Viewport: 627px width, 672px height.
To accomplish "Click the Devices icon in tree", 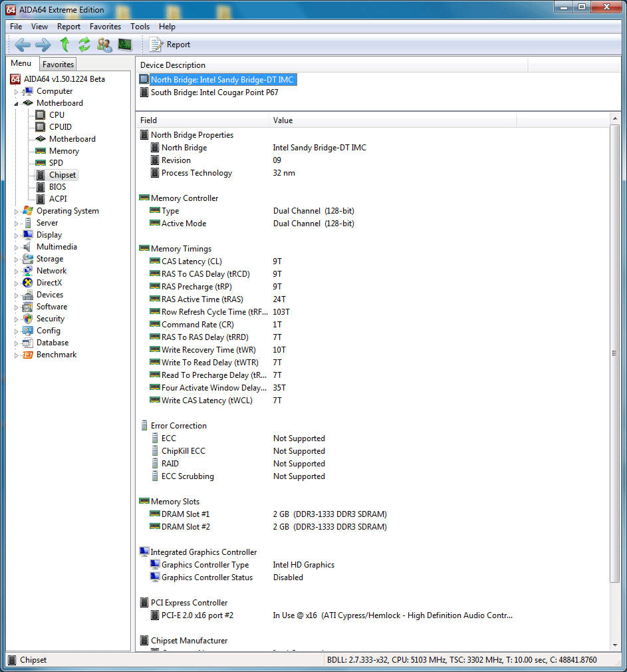I will point(28,295).
